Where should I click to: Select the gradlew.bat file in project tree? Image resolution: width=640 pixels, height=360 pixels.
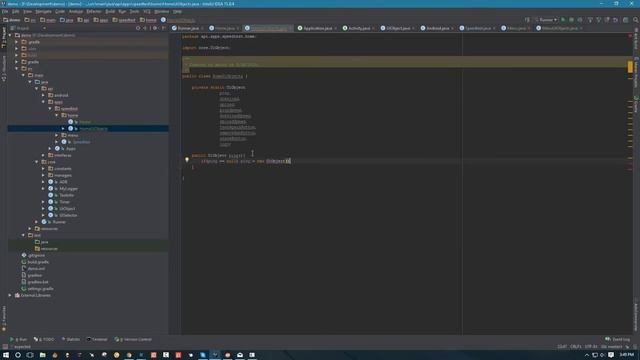pyautogui.click(x=38, y=282)
